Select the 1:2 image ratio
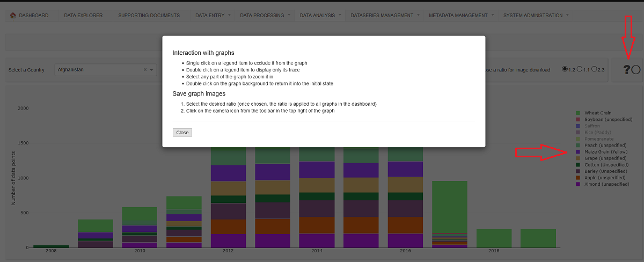This screenshot has height=262, width=644. (x=565, y=69)
